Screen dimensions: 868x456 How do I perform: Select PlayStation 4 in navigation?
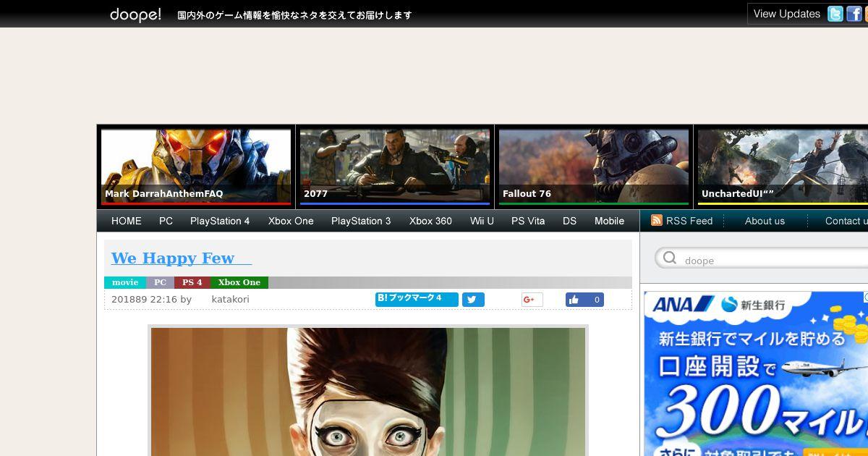[x=220, y=221]
